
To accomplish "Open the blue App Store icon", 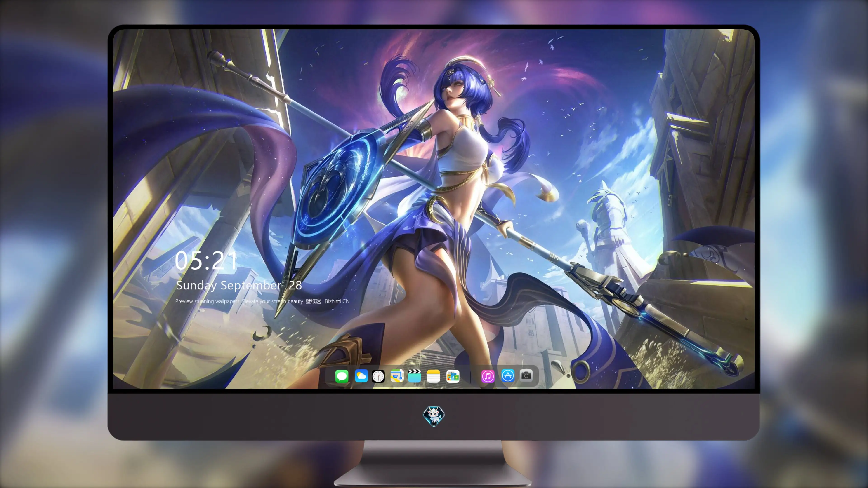I will 508,375.
